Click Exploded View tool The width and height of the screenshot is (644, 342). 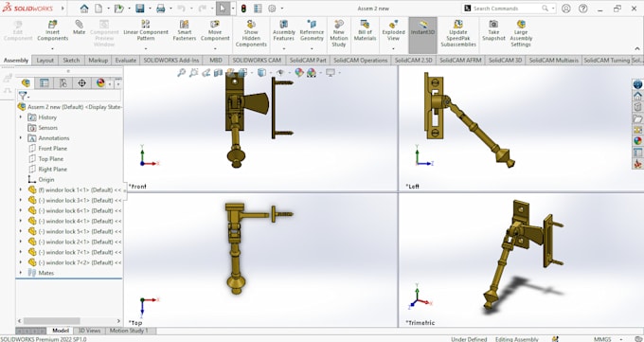coord(393,31)
